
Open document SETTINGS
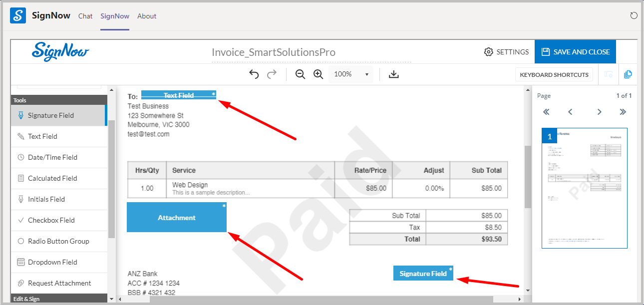[506, 52]
